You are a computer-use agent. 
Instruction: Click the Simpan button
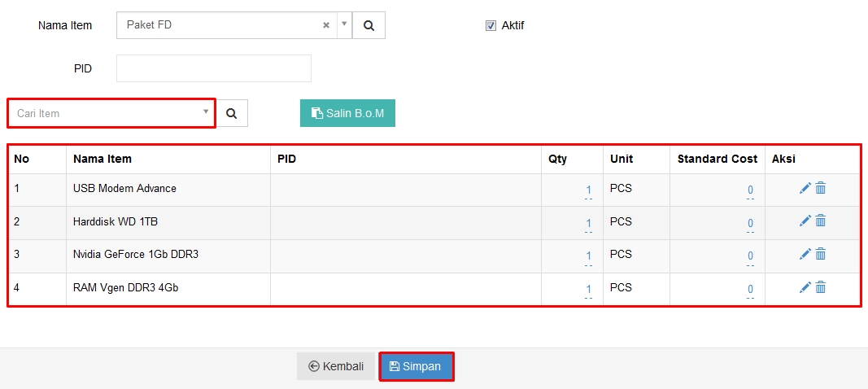pos(416,366)
